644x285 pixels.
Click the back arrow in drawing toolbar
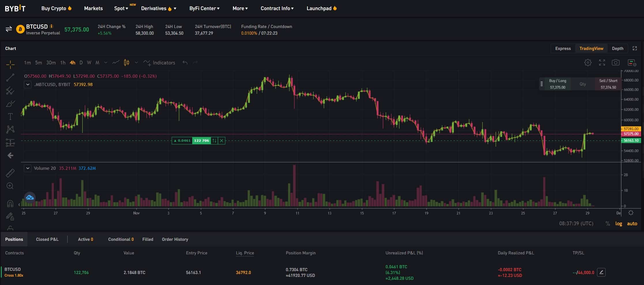click(x=10, y=156)
